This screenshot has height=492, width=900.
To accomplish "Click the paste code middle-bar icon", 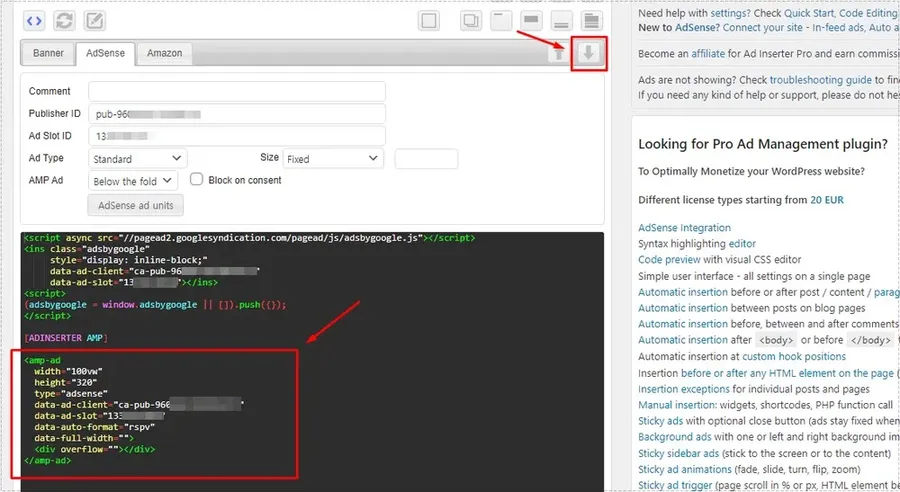I will 532,21.
